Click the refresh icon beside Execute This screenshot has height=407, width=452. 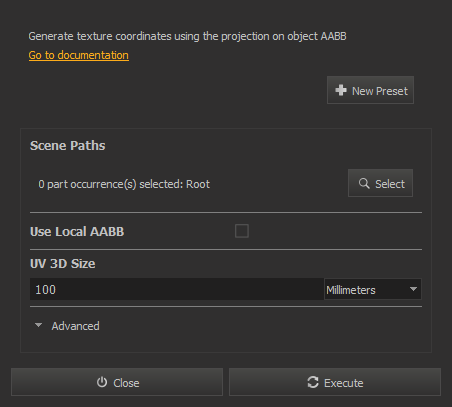(313, 382)
